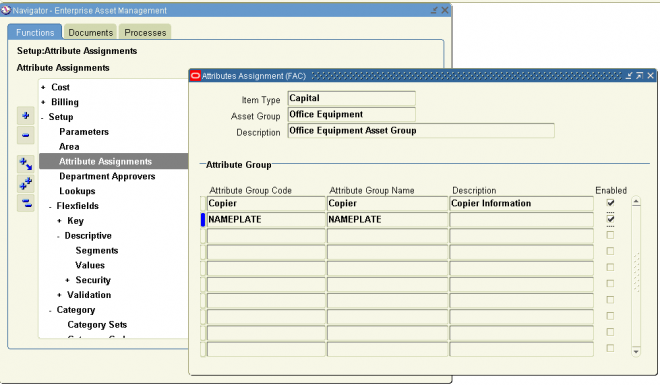Check Enabled box in the last row
This screenshot has height=385, width=660.
click(610, 348)
